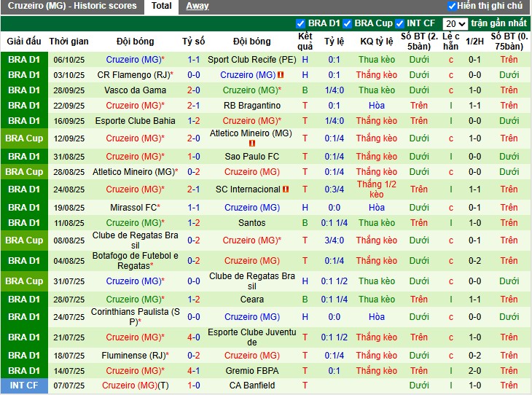Open Sport Club Recife (PE) team link
Screen dimensions: 532x395
pyautogui.click(x=251, y=59)
